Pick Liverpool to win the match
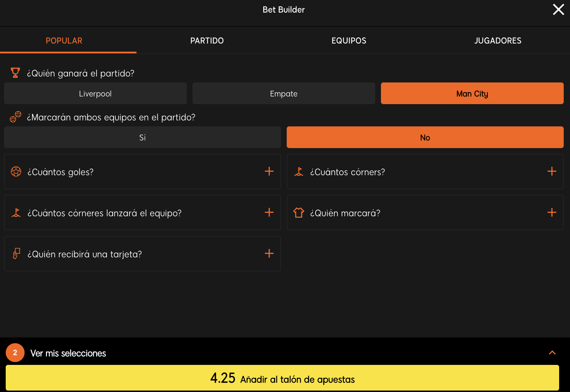Image resolution: width=570 pixels, height=392 pixels. [x=95, y=94]
